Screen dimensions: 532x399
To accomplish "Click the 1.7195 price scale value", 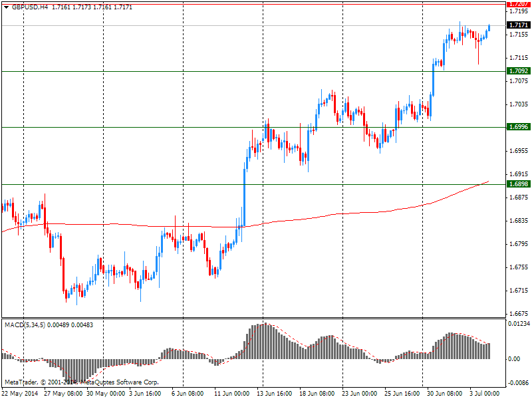I will click(519, 11).
